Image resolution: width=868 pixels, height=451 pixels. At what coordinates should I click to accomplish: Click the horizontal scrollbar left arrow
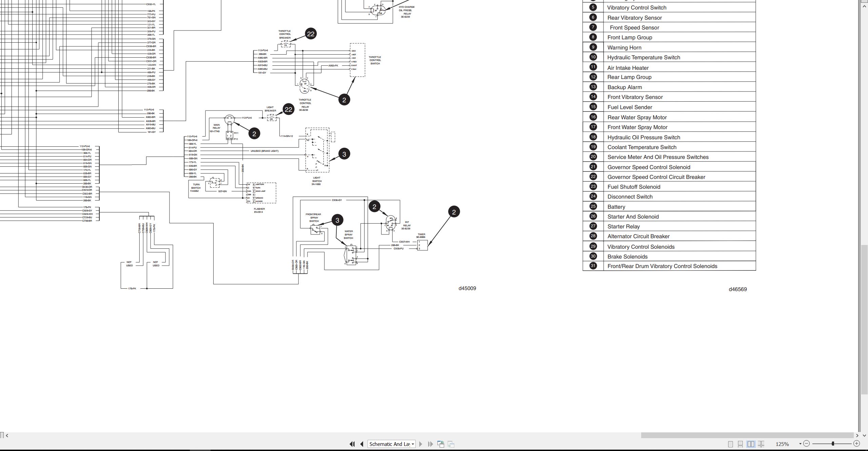[x=7, y=435]
